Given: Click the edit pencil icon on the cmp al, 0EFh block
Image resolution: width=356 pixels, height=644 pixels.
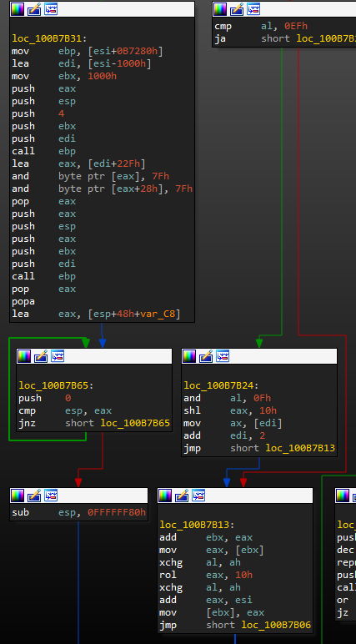Looking at the screenshot, I should click(x=237, y=9).
